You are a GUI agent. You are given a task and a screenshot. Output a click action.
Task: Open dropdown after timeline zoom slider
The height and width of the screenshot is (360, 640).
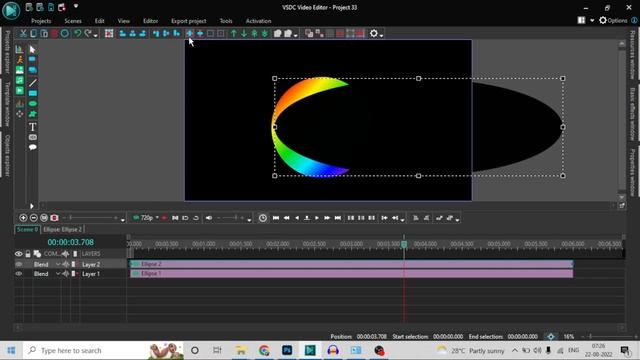pyautogui.click(x=122, y=220)
